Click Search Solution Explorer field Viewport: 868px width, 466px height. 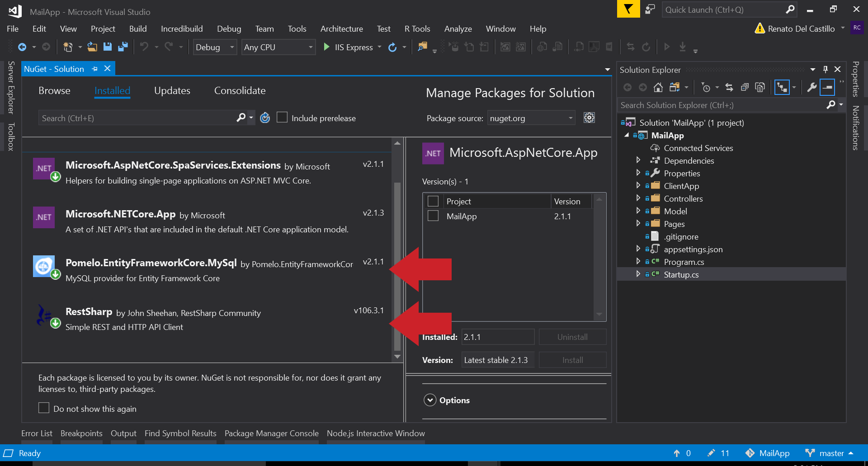pos(722,105)
